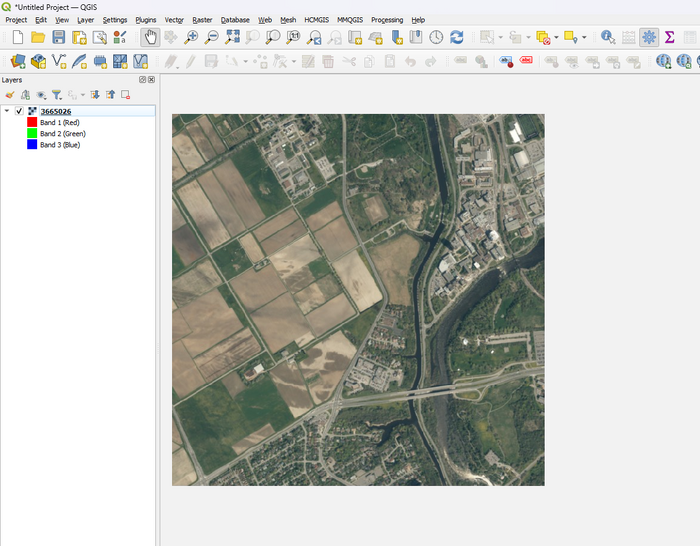The image size is (700, 546).
Task: Close the Layers panel
Action: [x=152, y=79]
